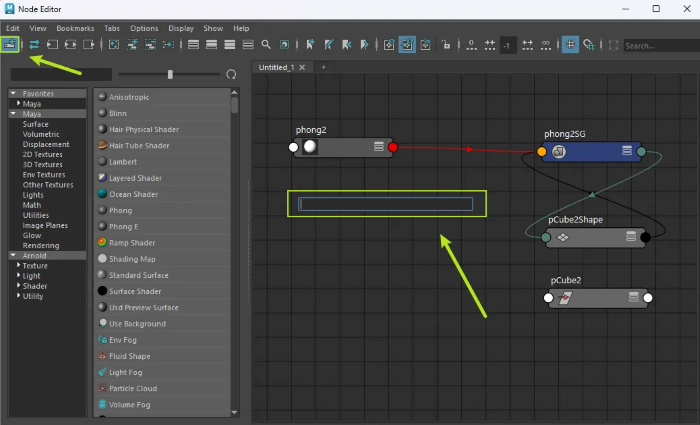Toggle grid snapping in the toolbar
Image resolution: width=700 pixels, height=425 pixels.
point(589,45)
